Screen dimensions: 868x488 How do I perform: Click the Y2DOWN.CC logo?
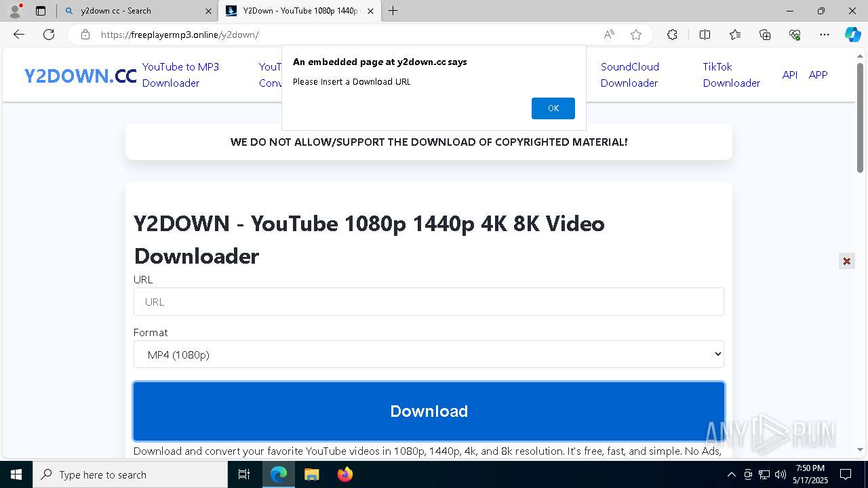80,76
